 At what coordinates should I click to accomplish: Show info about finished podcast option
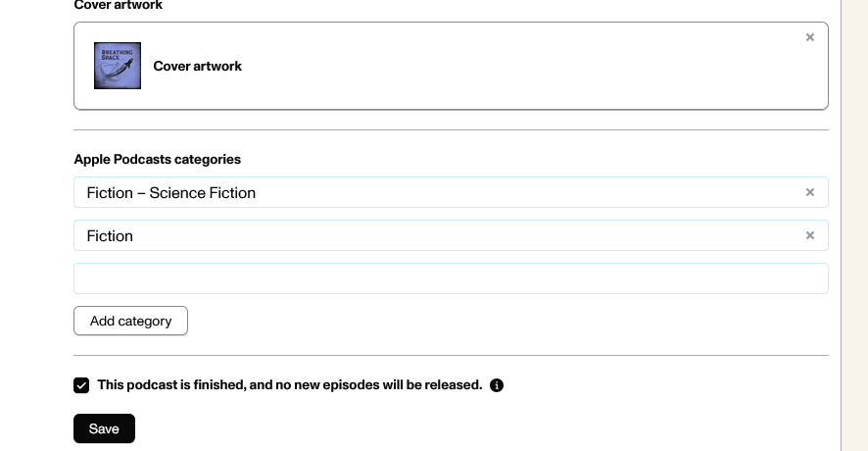pyautogui.click(x=497, y=385)
